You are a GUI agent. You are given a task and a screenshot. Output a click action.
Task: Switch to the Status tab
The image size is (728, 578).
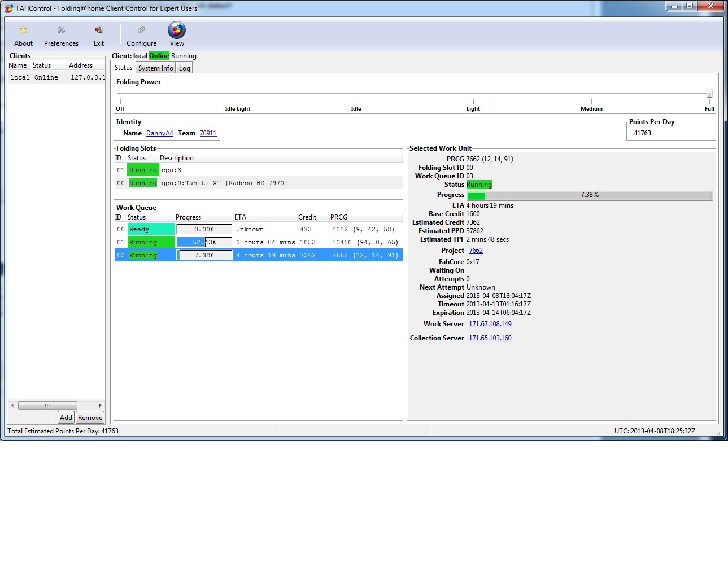[x=123, y=68]
